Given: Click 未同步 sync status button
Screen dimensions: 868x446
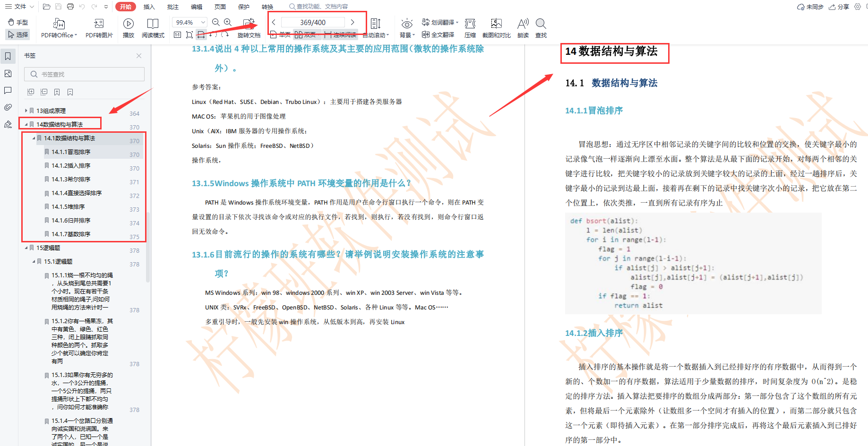Looking at the screenshot, I should pos(810,7).
